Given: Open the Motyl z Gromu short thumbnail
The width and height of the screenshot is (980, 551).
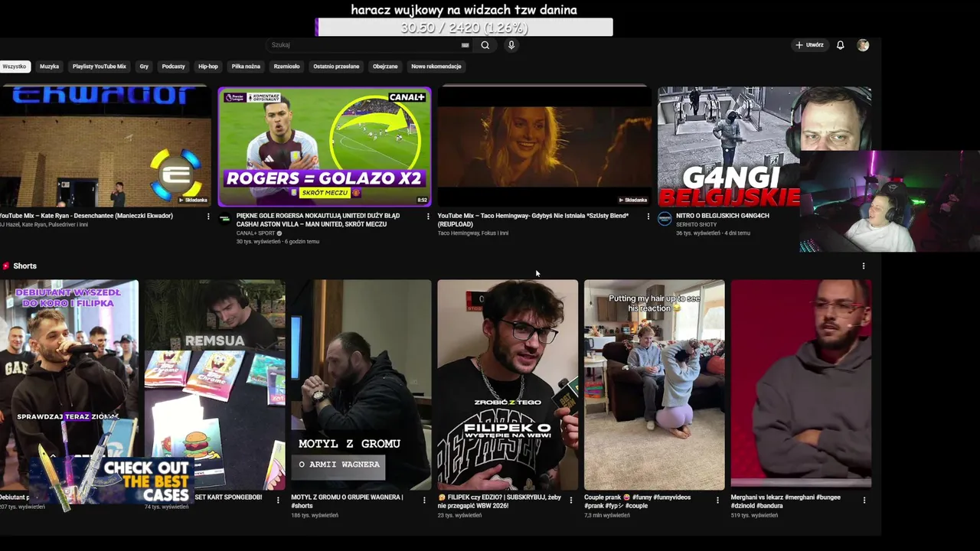Looking at the screenshot, I should click(x=361, y=385).
